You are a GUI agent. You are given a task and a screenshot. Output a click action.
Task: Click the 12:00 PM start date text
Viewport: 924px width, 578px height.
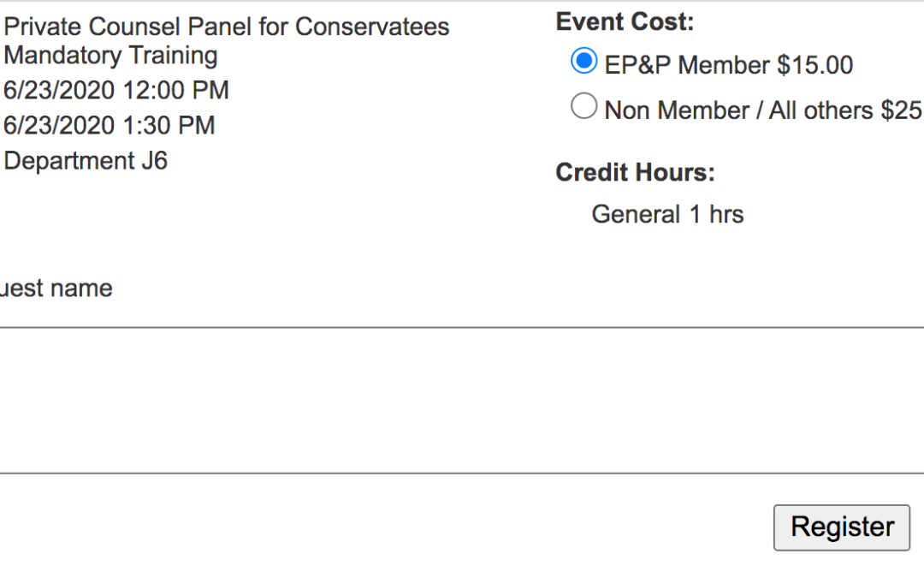(116, 91)
